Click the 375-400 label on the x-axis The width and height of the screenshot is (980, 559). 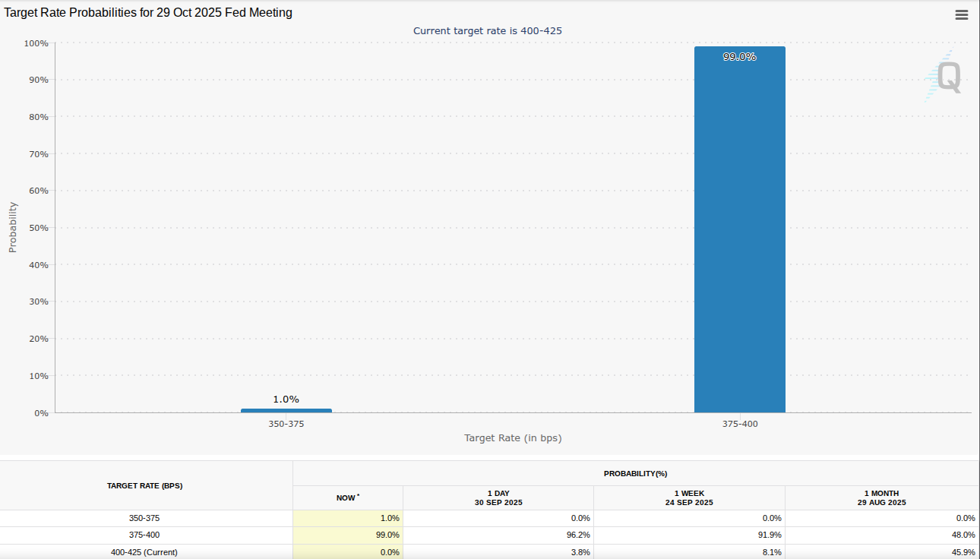740,424
